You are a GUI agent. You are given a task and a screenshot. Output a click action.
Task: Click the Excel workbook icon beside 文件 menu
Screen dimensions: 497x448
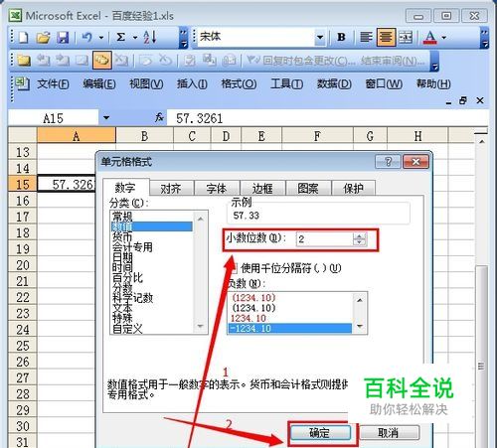(22, 84)
